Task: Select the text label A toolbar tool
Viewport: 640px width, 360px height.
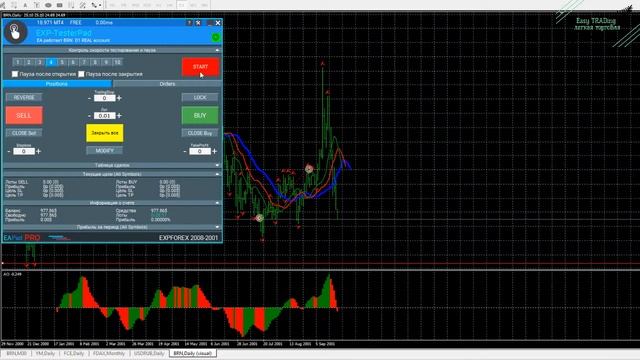Action: click(x=25, y=5)
